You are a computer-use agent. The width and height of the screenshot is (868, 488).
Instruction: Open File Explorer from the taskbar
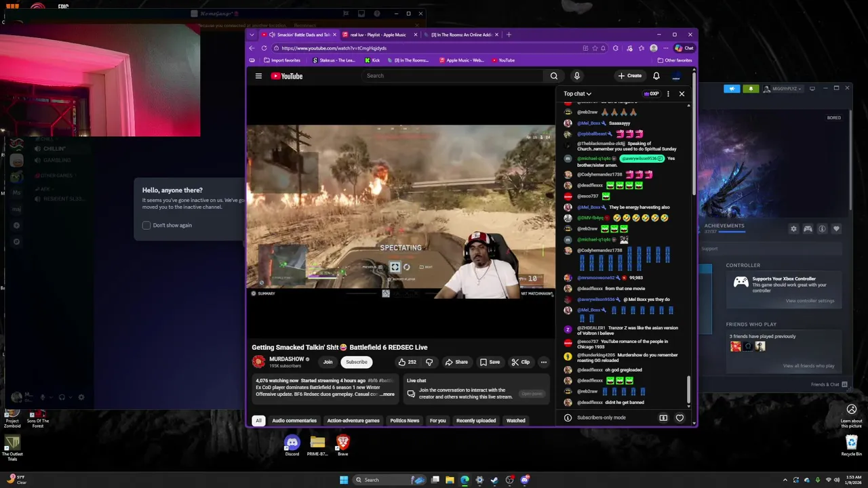450,480
